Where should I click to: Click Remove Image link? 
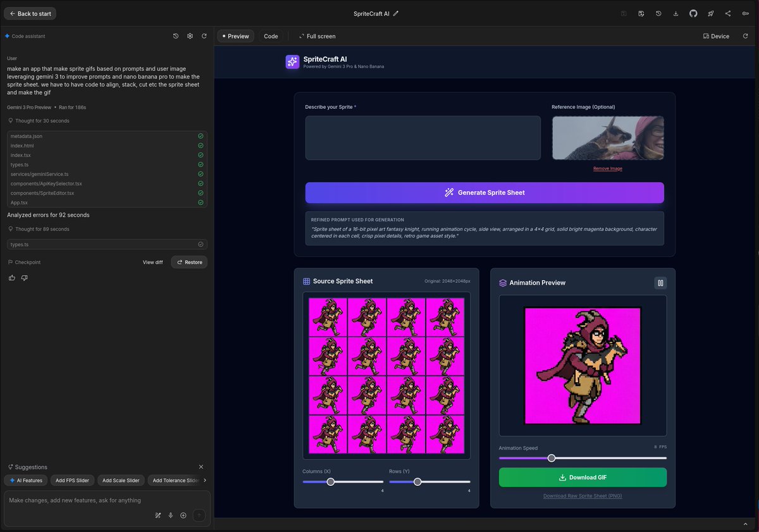608,168
